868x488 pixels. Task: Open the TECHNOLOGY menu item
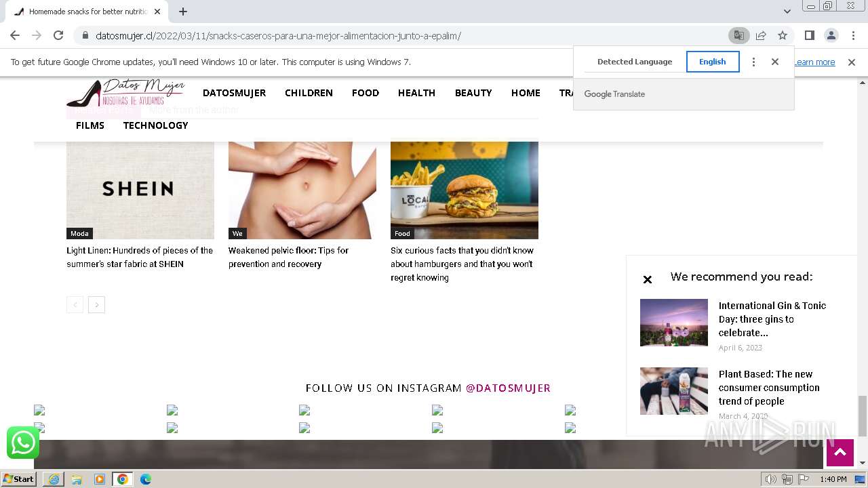tap(155, 125)
